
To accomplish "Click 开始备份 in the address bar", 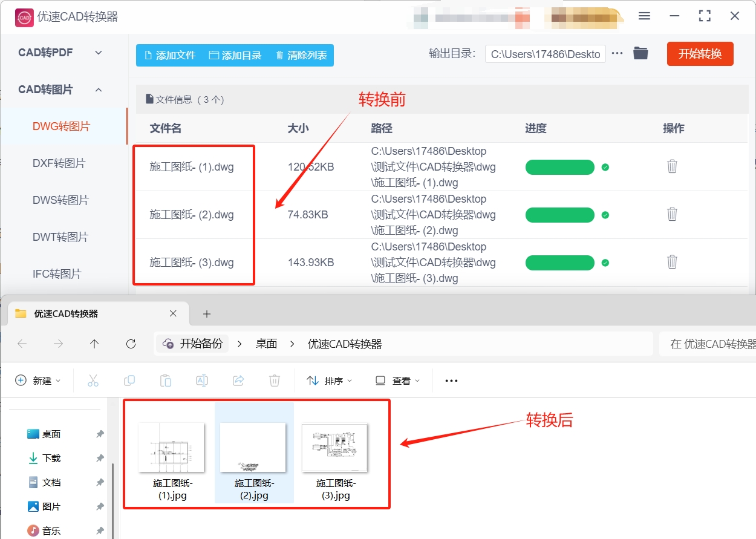I will pos(194,344).
